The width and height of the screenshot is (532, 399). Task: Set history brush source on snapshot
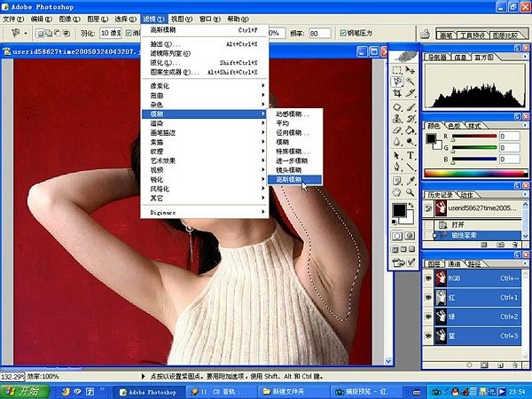tap(428, 208)
